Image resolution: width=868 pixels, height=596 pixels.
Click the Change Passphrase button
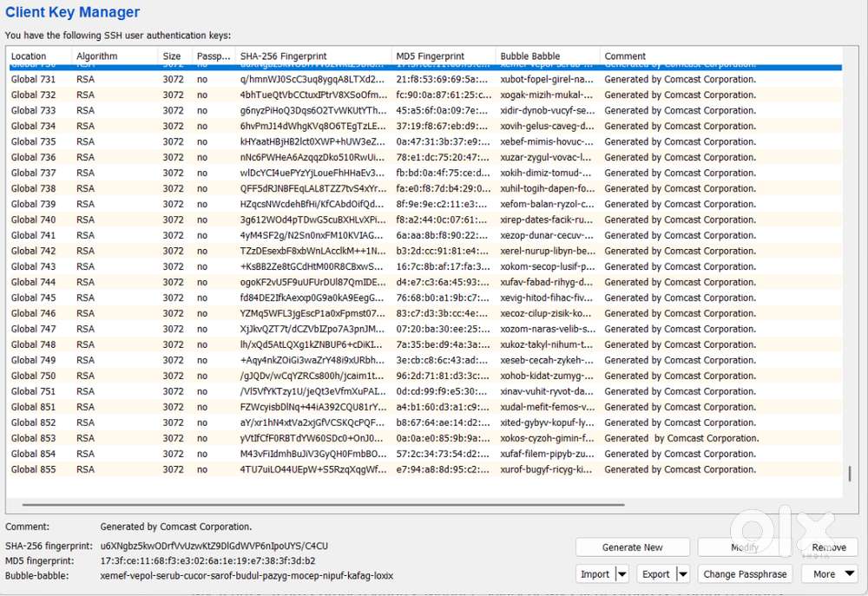click(745, 573)
